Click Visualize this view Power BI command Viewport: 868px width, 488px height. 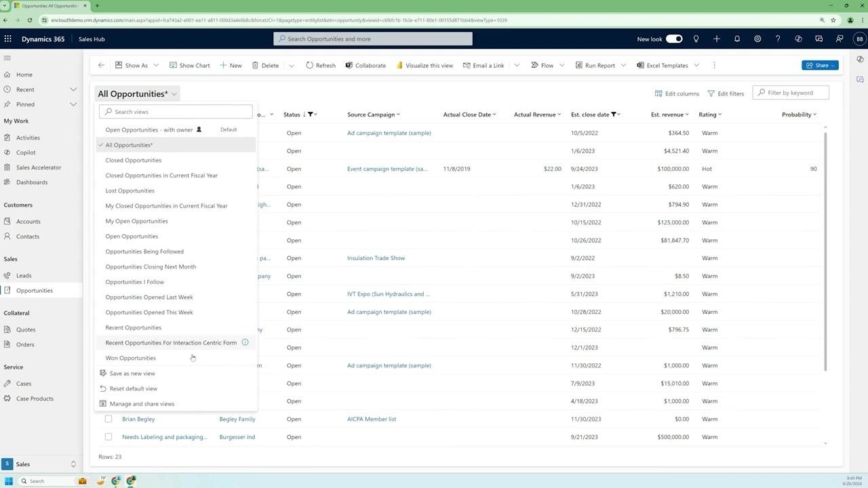pyautogui.click(x=425, y=65)
